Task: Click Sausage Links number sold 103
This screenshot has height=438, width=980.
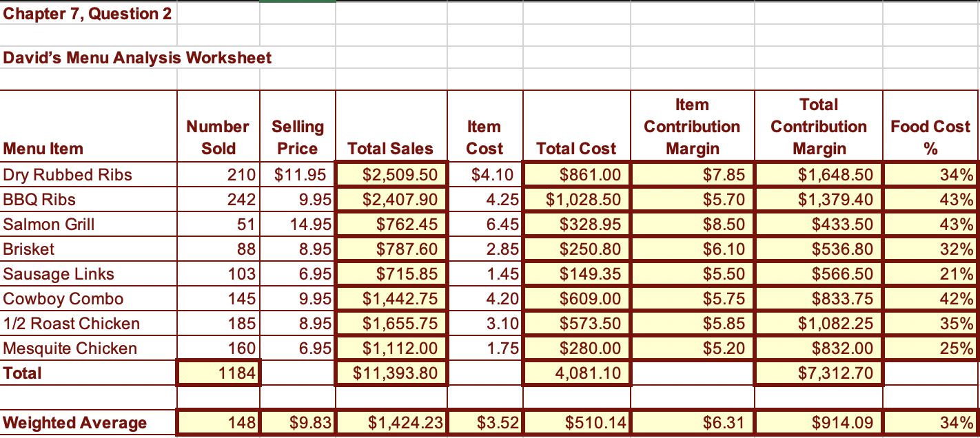Action: 218,273
